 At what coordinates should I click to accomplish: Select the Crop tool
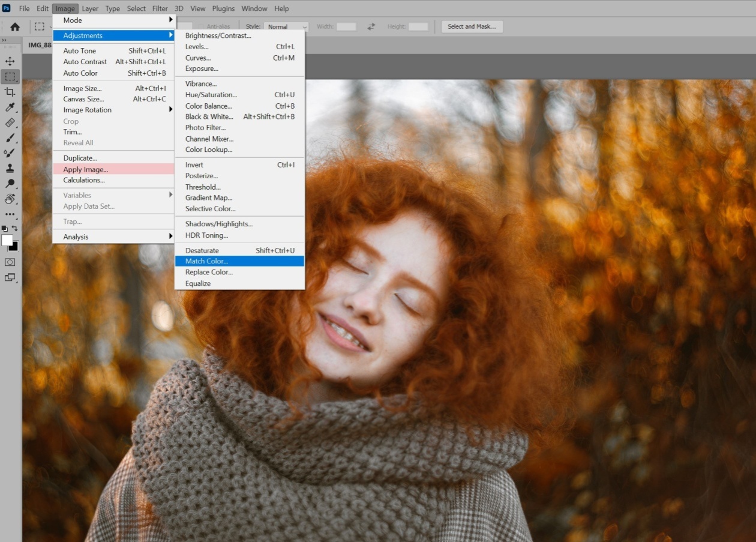(x=10, y=92)
